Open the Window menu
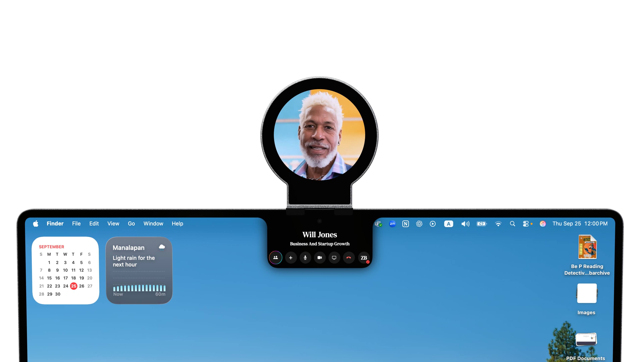The height and width of the screenshot is (362, 644). click(153, 224)
